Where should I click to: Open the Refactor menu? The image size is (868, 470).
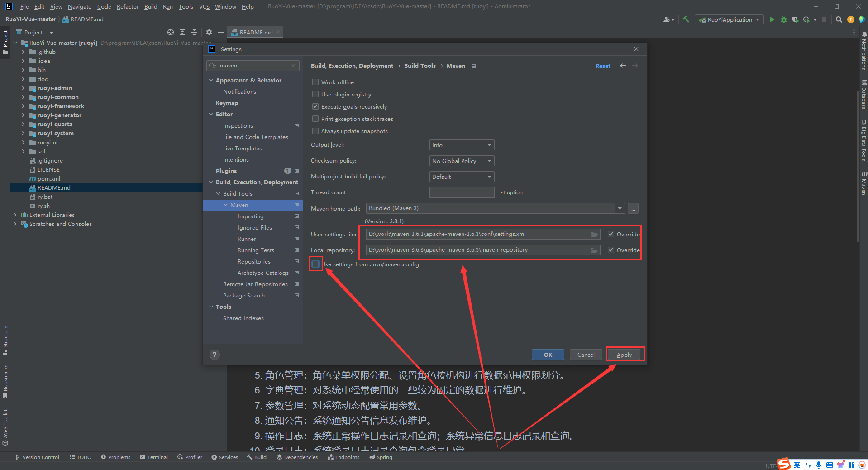[128, 6]
